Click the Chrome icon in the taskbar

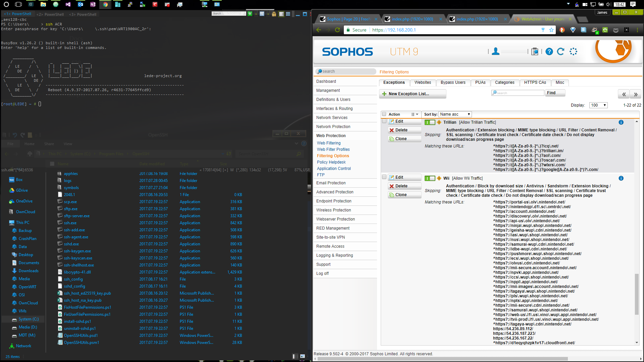point(105,4)
